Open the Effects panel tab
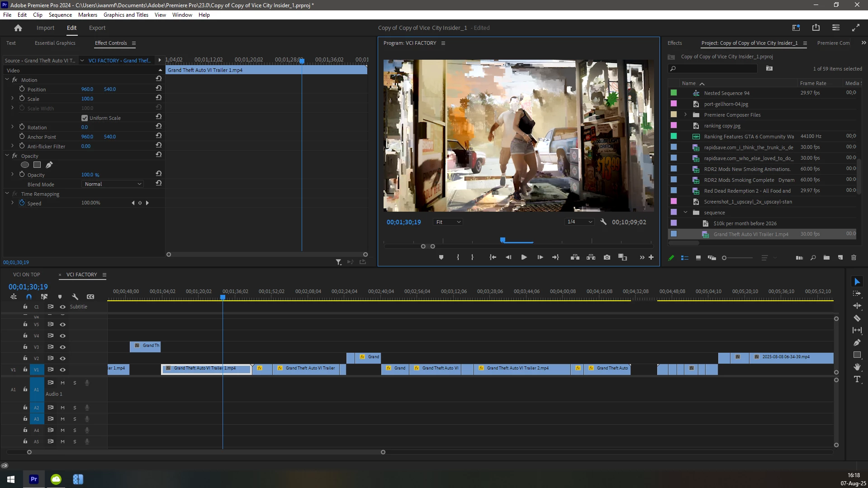This screenshot has height=488, width=868. pos(674,43)
